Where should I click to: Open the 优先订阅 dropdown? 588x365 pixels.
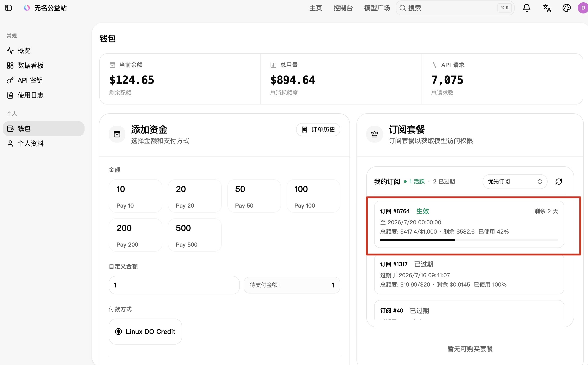click(x=515, y=182)
